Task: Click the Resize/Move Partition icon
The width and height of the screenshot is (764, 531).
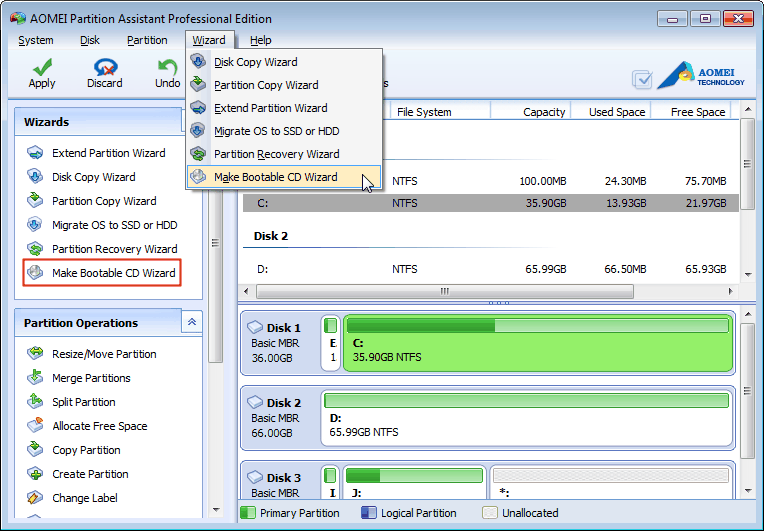Action: [35, 354]
